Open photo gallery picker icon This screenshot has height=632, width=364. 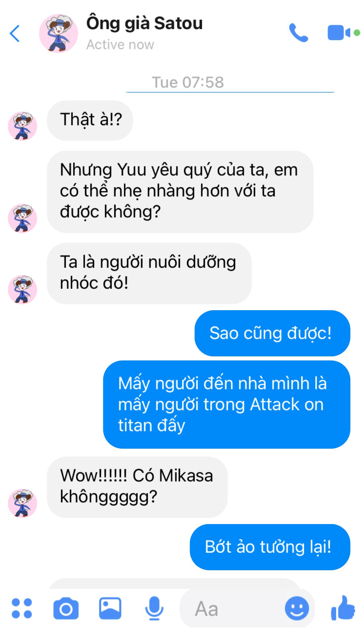110,608
